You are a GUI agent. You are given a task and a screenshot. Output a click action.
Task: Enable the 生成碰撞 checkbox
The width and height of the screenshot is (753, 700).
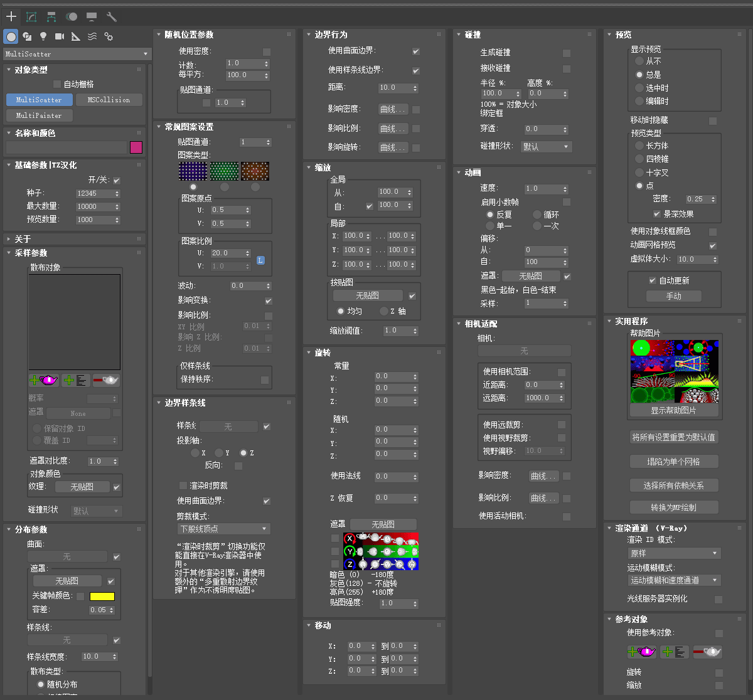[x=567, y=53]
